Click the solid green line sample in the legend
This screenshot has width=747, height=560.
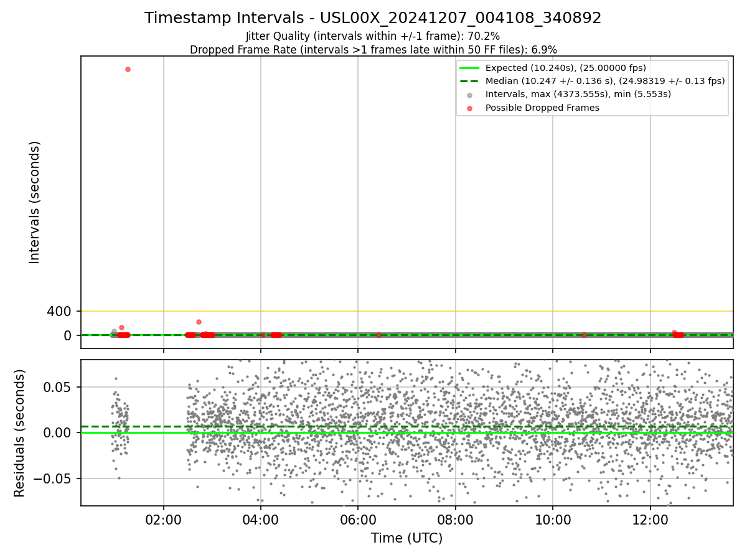click(469, 68)
